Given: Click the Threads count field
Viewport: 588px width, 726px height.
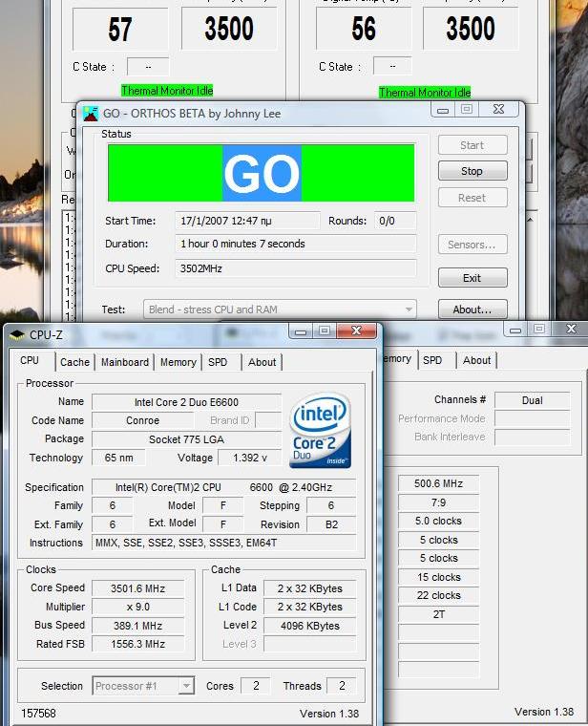Looking at the screenshot, I should click(342, 686).
